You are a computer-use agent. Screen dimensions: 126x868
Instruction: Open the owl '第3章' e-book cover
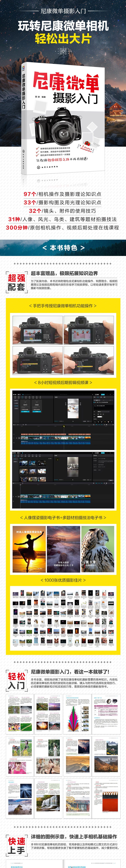click(98, 549)
